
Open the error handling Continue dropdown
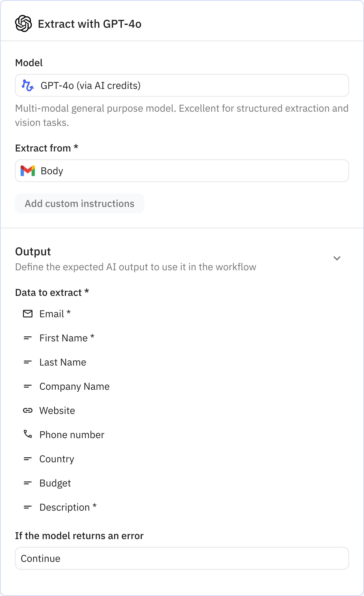tap(182, 558)
